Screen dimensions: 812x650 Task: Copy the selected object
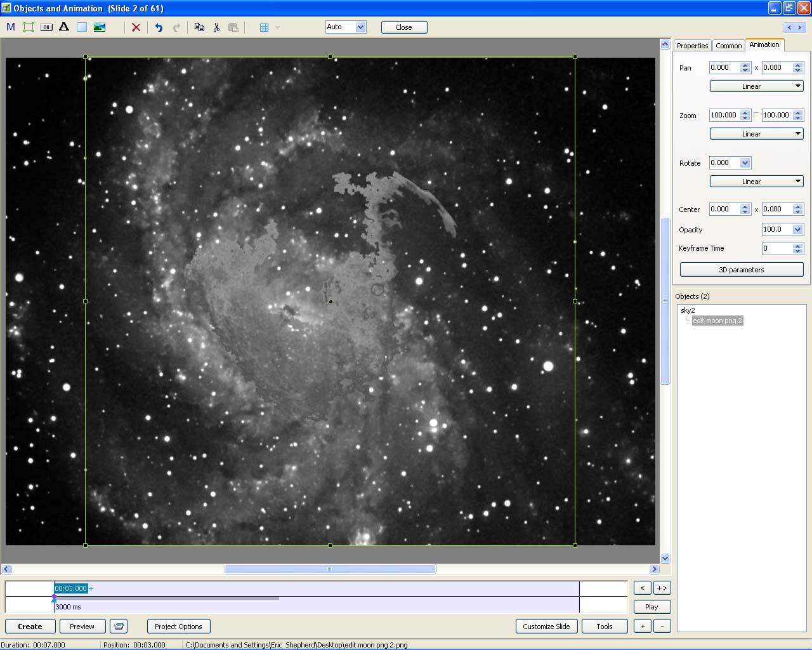click(199, 27)
